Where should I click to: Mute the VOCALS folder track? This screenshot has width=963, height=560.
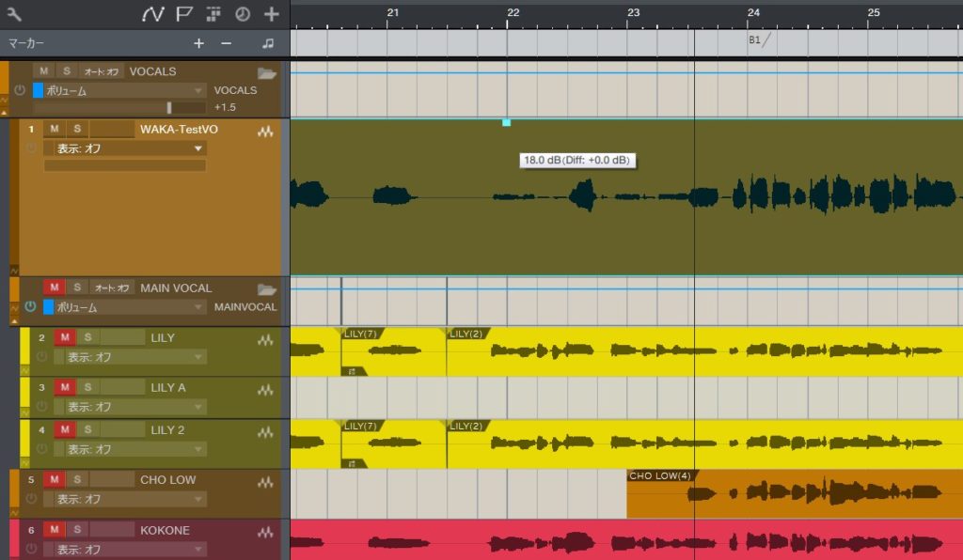(43, 71)
